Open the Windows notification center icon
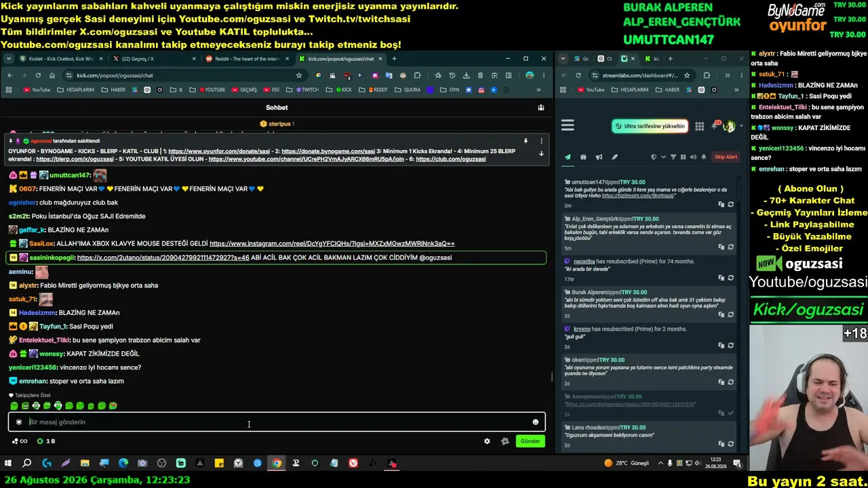Screen dimensions: 868x488 737,464
